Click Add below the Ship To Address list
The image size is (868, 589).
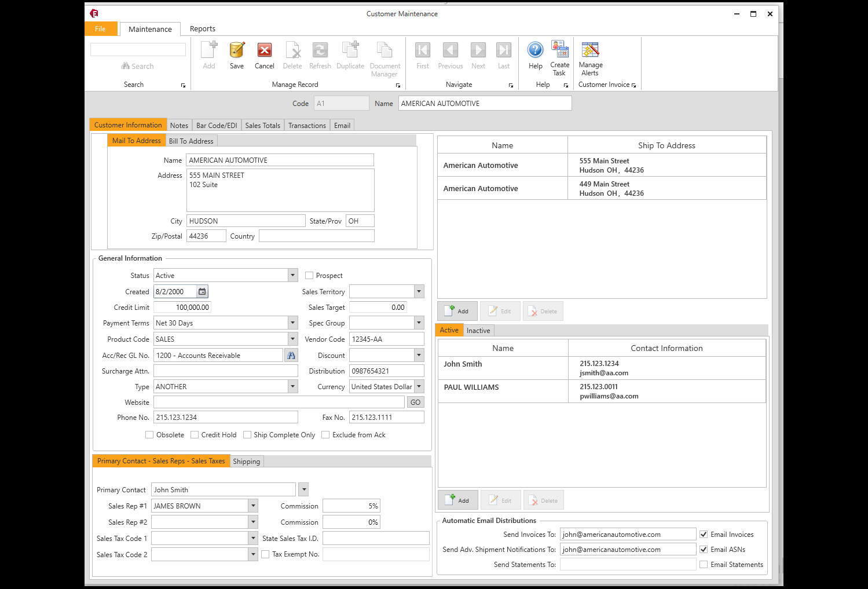point(457,311)
